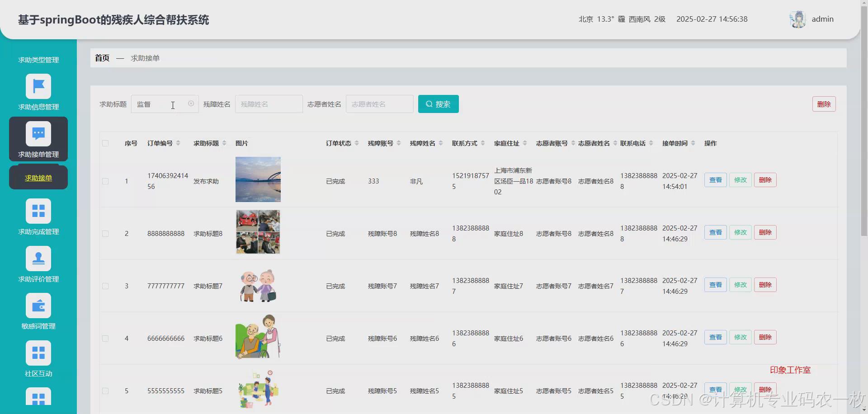Check the checkbox for 求助标题6 row

pyautogui.click(x=105, y=338)
